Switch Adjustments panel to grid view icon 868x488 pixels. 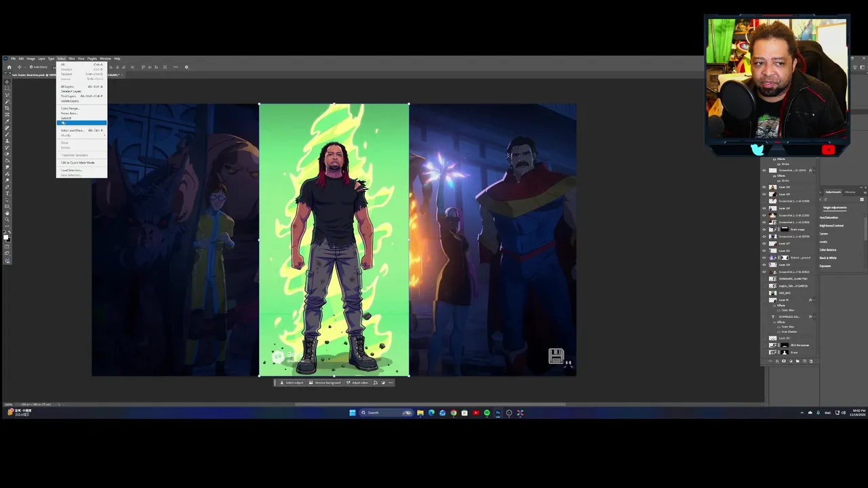(x=862, y=199)
